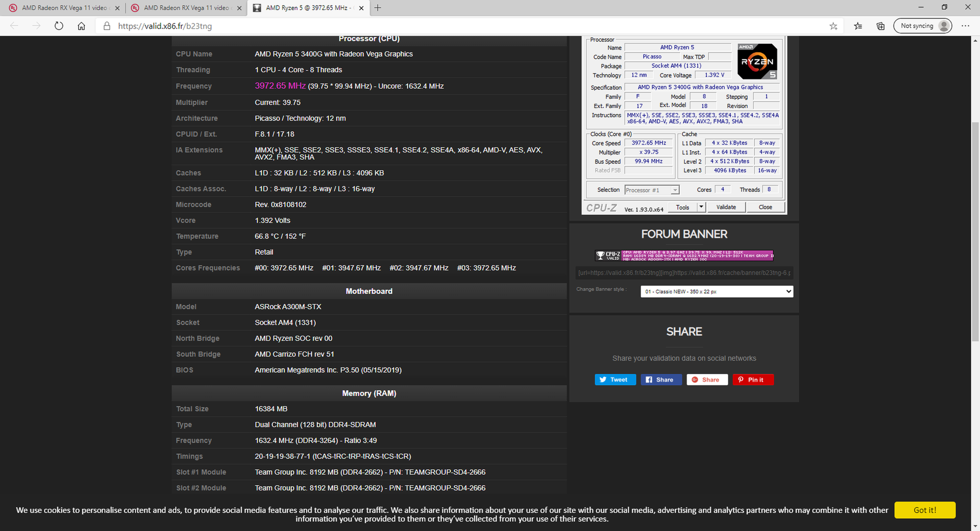The width and height of the screenshot is (980, 531).
Task: Share validation via Tweet button
Action: point(615,379)
